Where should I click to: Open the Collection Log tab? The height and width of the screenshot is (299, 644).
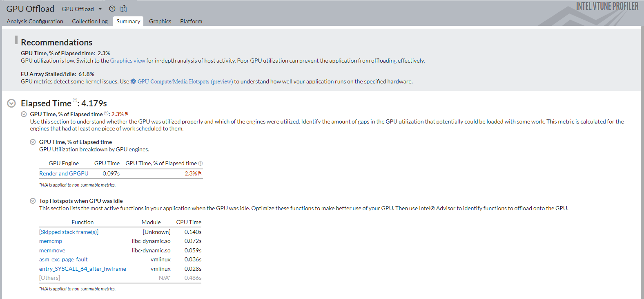click(90, 21)
